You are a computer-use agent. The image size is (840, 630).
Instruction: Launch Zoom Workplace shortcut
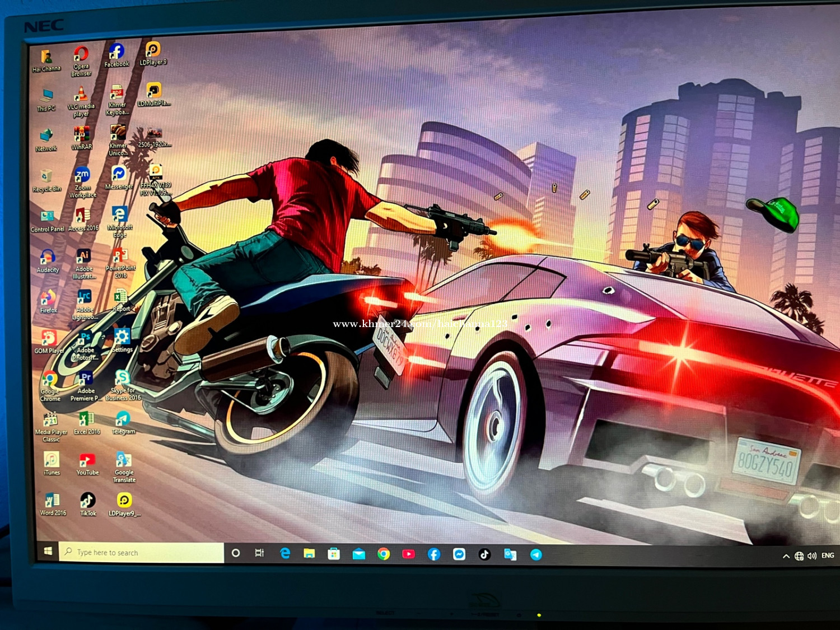click(82, 183)
